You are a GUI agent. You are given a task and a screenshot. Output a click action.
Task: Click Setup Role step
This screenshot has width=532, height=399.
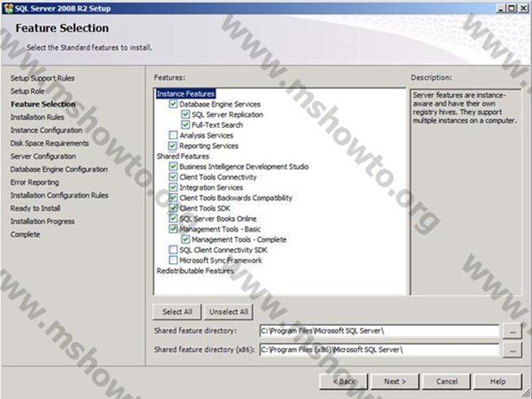pos(28,91)
